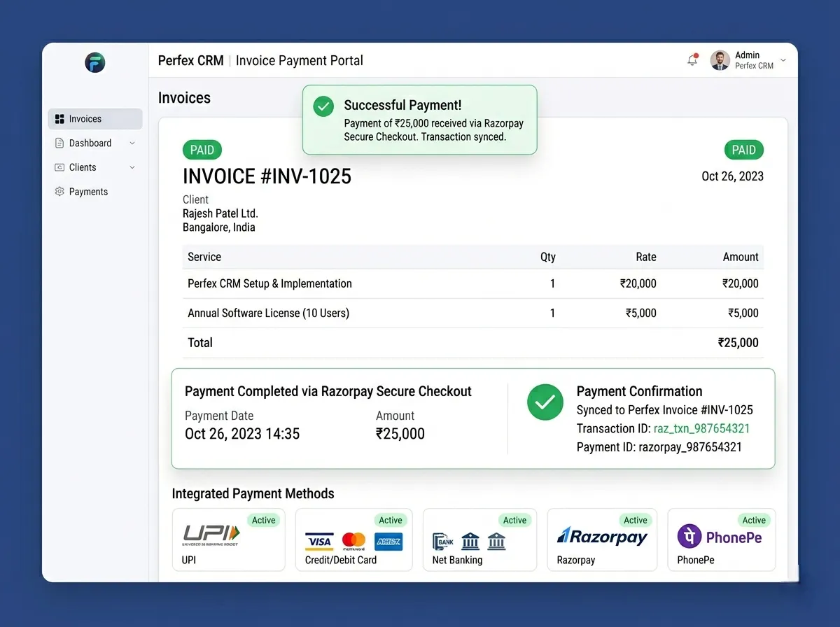The height and width of the screenshot is (627, 840).
Task: Click the notification bell icon
Action: [x=692, y=61]
